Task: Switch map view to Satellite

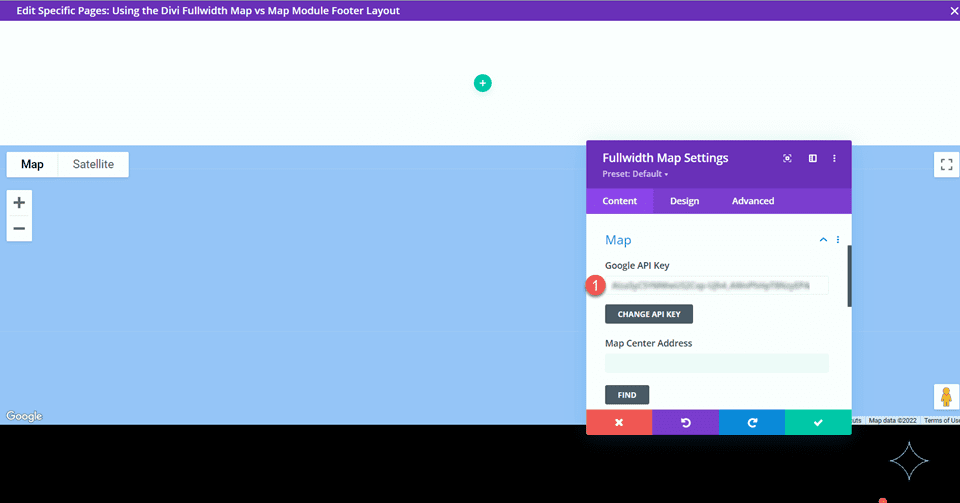Action: (x=93, y=164)
